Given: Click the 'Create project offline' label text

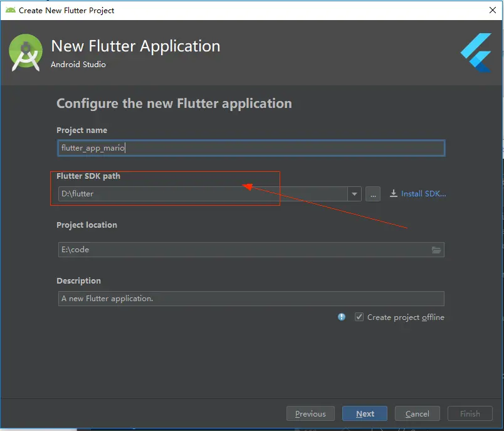Looking at the screenshot, I should point(406,317).
